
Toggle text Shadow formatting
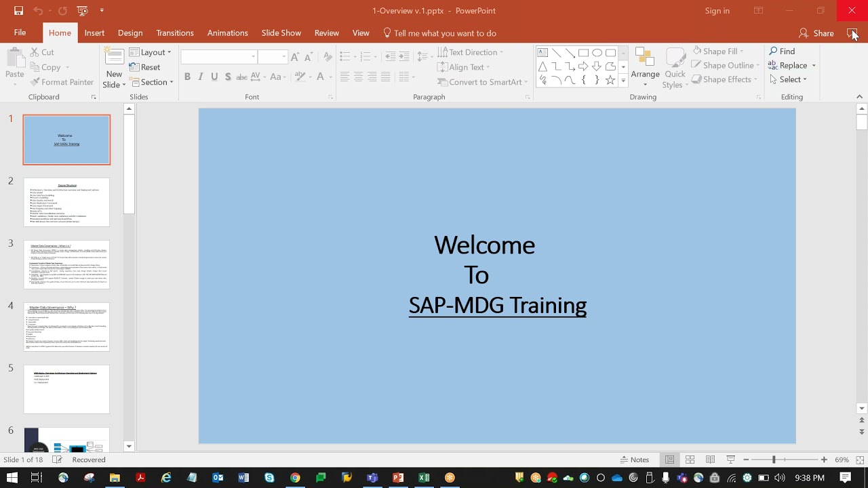tap(228, 77)
